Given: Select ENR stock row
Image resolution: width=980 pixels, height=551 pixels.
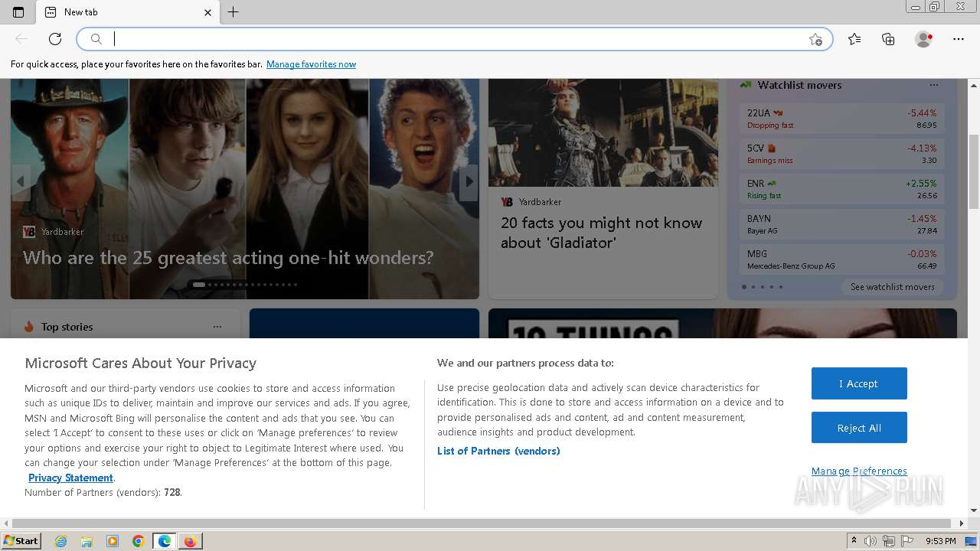Looking at the screenshot, I should [841, 189].
